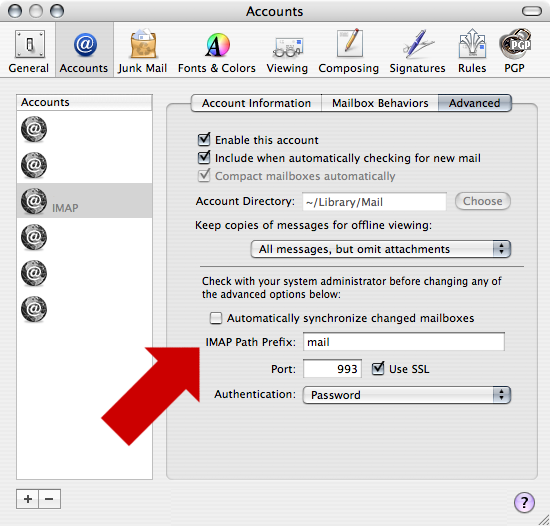Open the Rules preferences pane
The image size is (550, 526).
tap(472, 51)
